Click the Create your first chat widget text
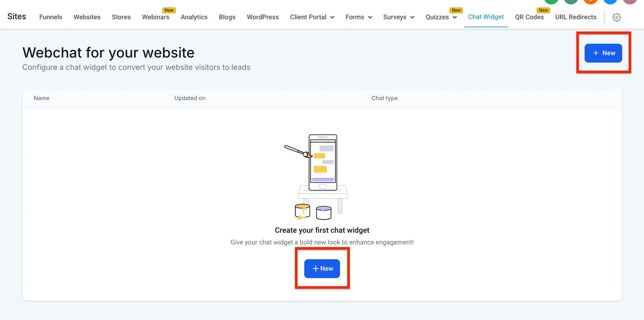The height and width of the screenshot is (320, 644). [322, 230]
